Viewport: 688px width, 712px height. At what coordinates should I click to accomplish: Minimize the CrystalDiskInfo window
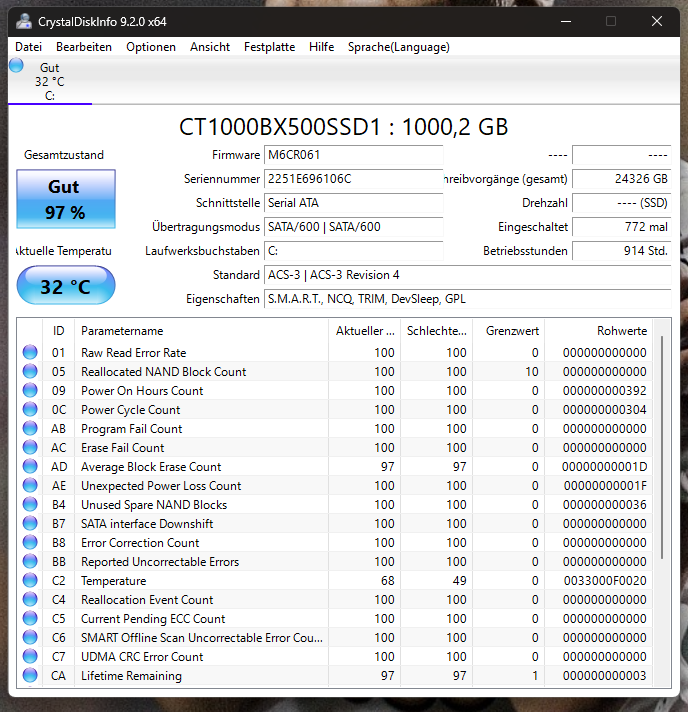tap(566, 21)
